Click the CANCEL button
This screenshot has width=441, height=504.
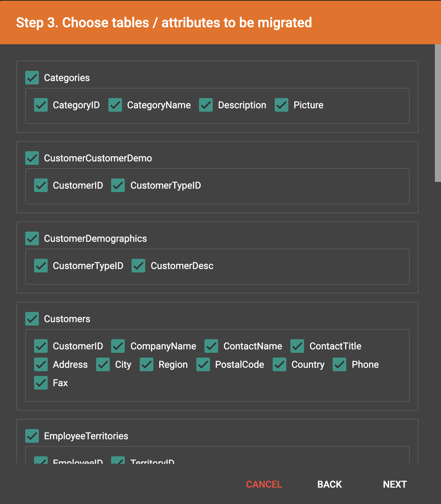(264, 484)
